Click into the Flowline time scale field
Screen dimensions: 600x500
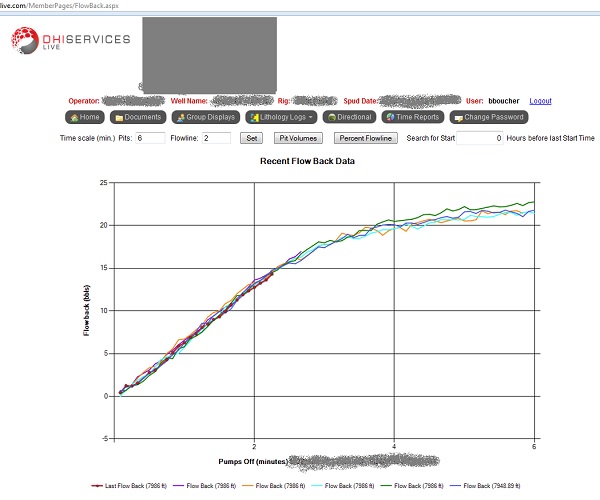216,138
